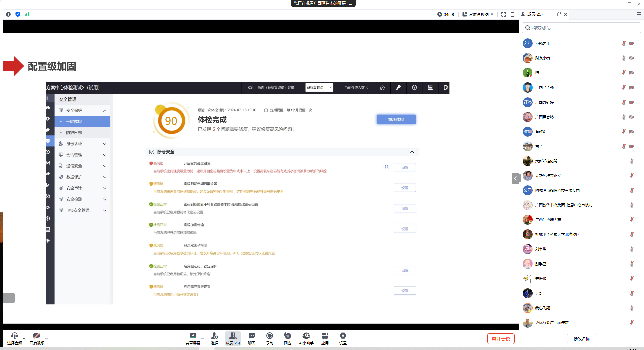Toggle the members list panel
644x350 pixels.
(x=233, y=338)
